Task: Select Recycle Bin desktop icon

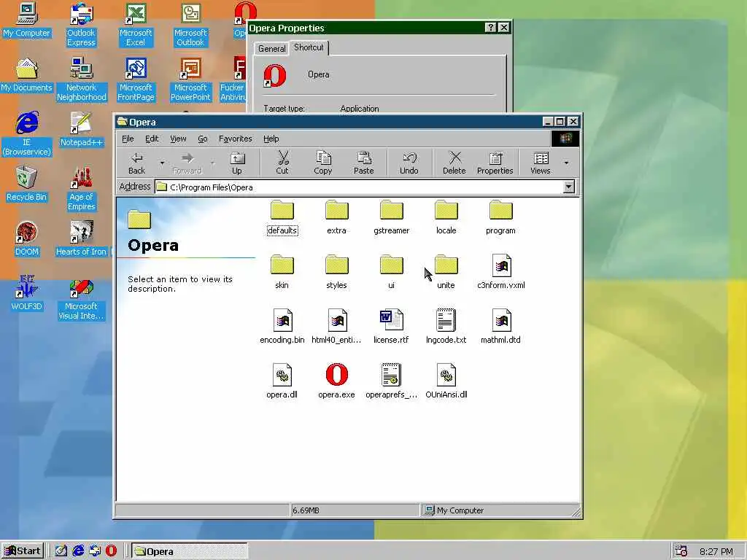Action: click(27, 184)
